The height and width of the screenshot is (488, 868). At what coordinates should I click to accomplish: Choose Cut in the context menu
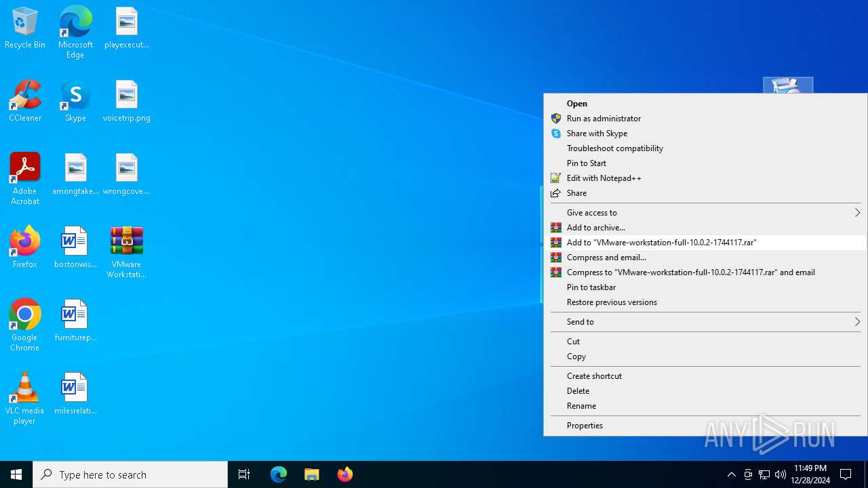(705, 342)
